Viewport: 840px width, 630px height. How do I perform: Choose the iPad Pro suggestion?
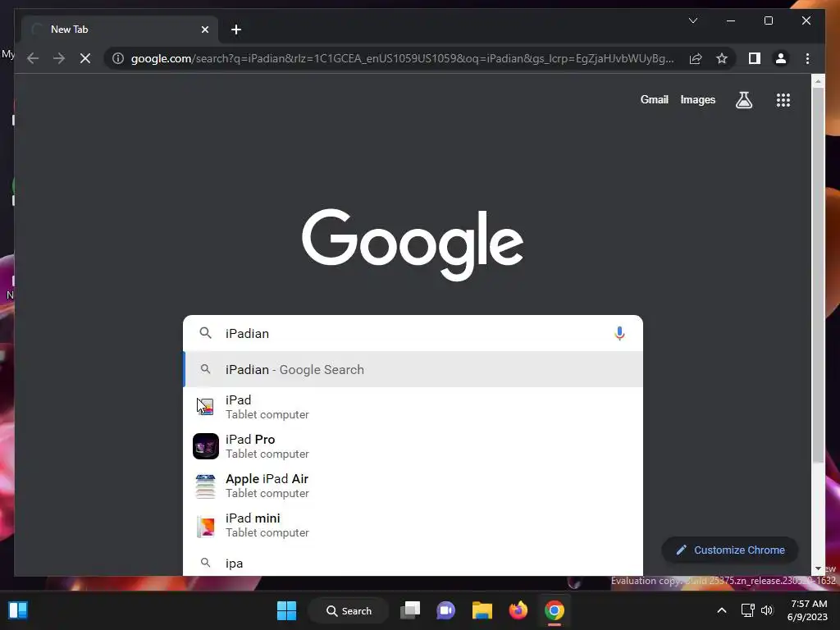(x=413, y=446)
